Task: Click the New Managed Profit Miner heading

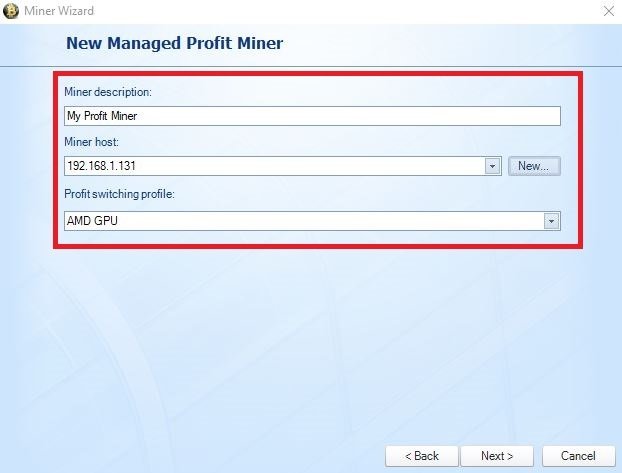Action: (175, 43)
